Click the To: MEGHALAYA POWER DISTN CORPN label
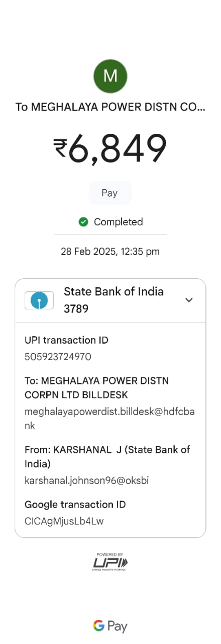The height and width of the screenshot is (644, 221). (x=97, y=388)
